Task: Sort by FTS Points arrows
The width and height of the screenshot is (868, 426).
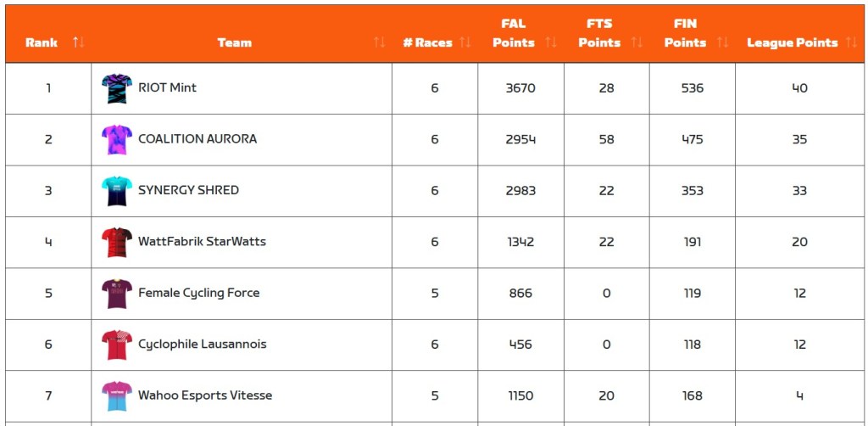Action: click(637, 42)
